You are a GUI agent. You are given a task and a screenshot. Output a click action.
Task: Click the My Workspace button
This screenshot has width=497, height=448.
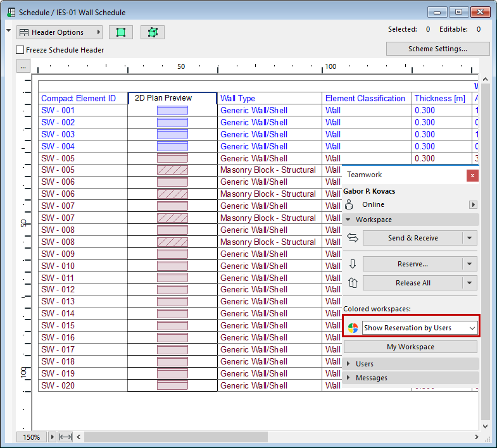coord(410,347)
